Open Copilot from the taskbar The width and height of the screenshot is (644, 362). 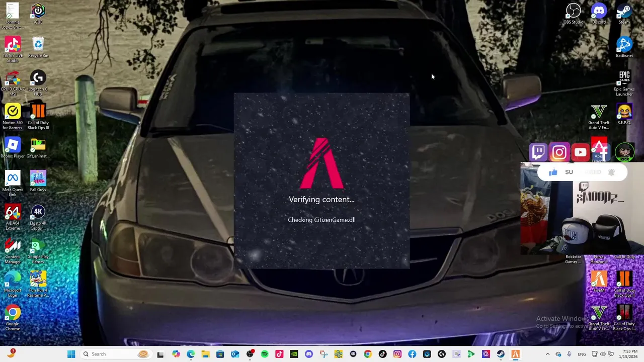(176, 354)
